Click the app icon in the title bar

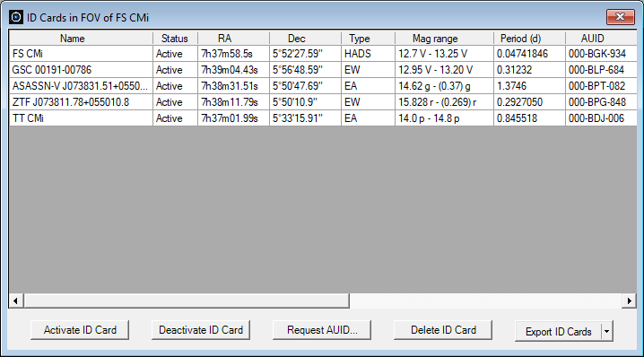click(16, 17)
